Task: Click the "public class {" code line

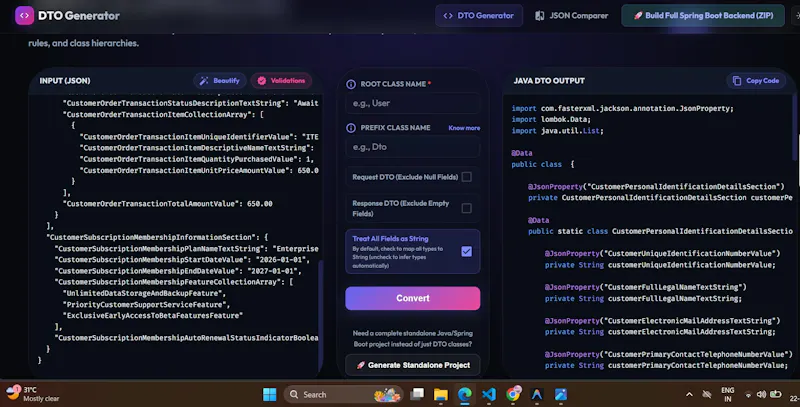Action: coord(543,164)
